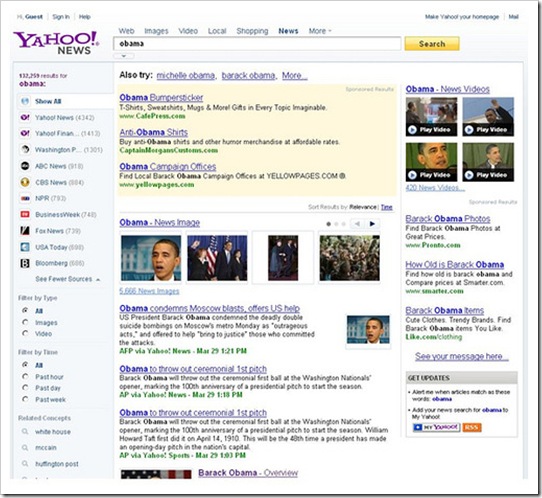Viewport: 542px width, 498px height.
Task: Select the All time filter radio
Action: point(25,365)
